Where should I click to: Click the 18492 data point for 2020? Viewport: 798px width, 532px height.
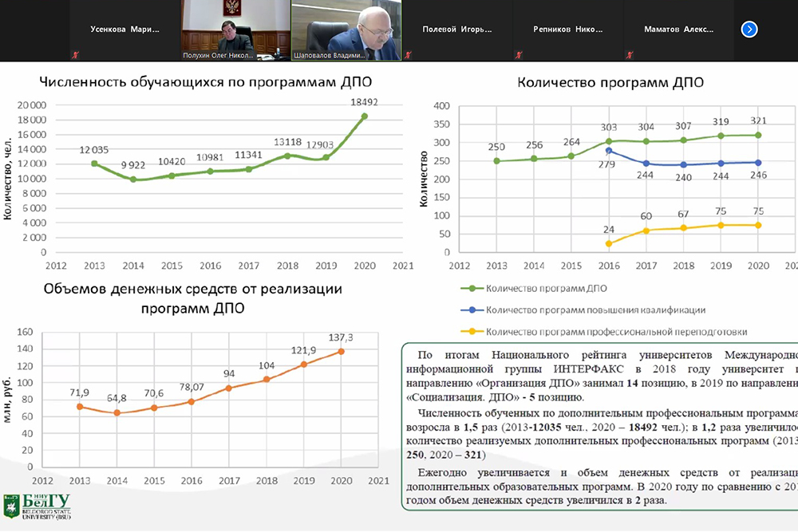click(364, 116)
